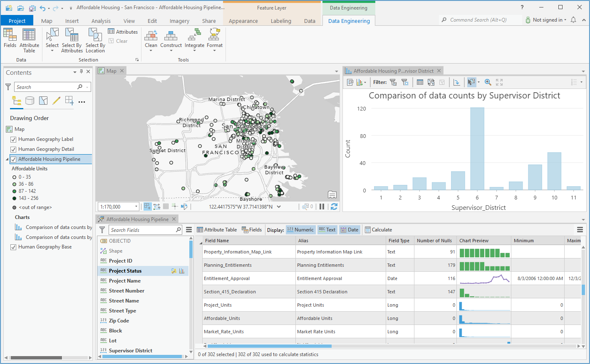Switch to the Analysis ribbon tab
Screen dimensions: 590x364
[101, 21]
